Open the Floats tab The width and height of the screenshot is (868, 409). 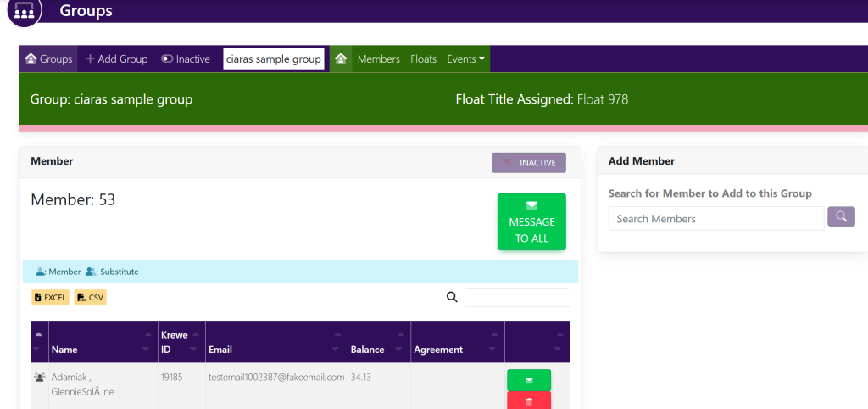coord(423,59)
